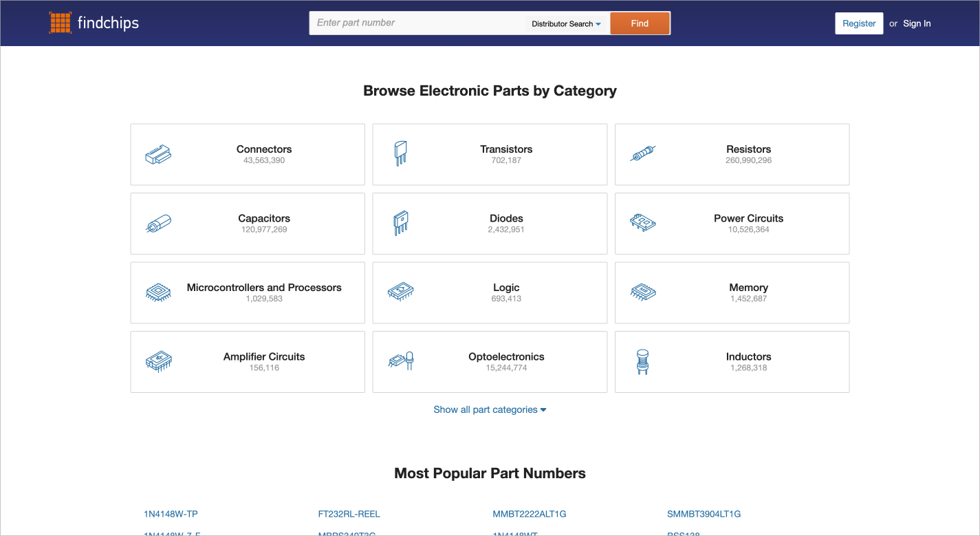Open the Logic category link
The height and width of the screenshot is (536, 980).
pyautogui.click(x=506, y=288)
